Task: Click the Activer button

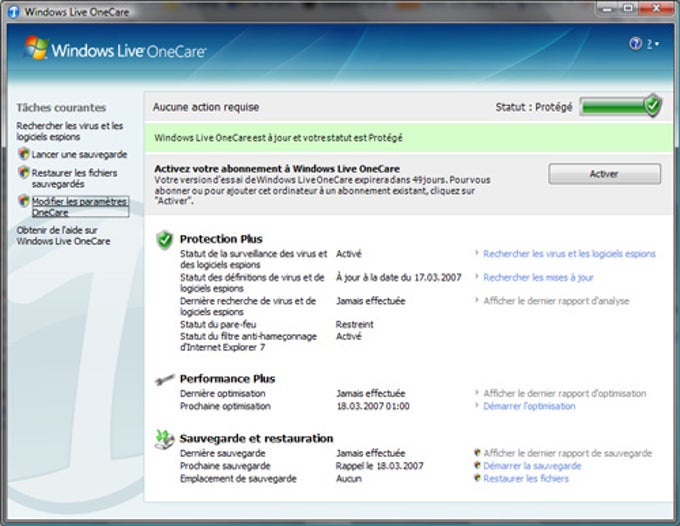Action: point(605,174)
